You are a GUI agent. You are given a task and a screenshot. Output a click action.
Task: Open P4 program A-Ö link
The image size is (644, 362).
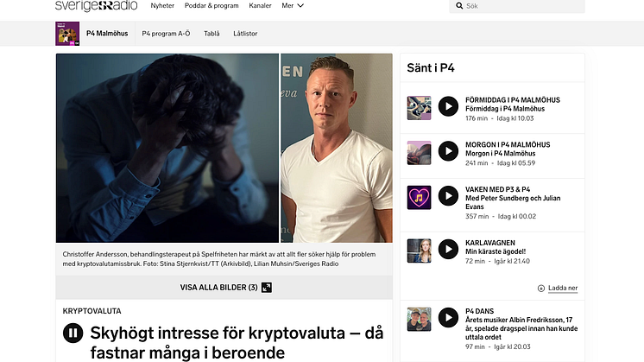click(166, 34)
